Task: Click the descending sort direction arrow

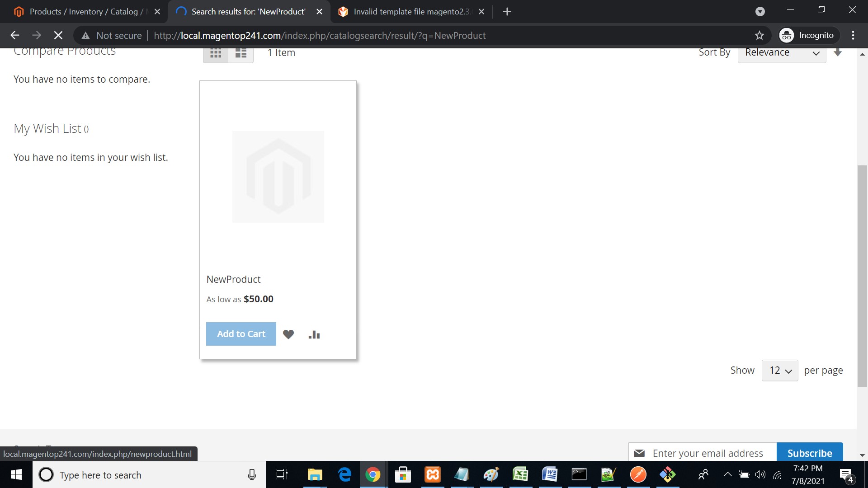Action: (x=838, y=53)
